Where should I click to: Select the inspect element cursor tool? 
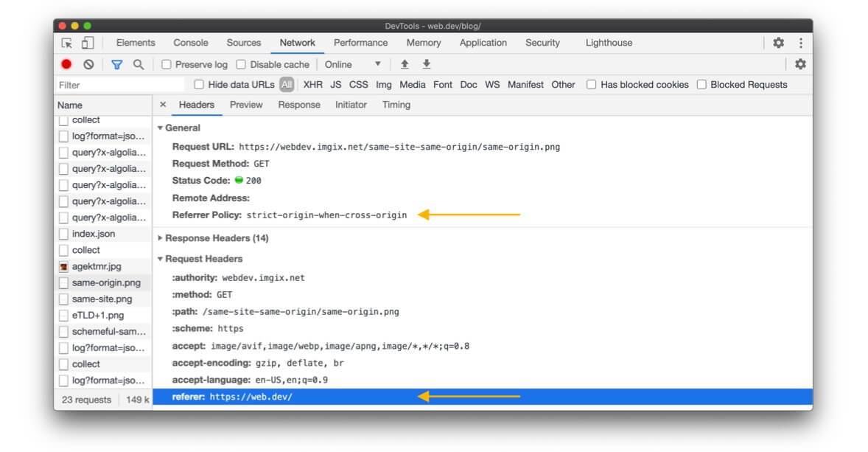[x=66, y=43]
